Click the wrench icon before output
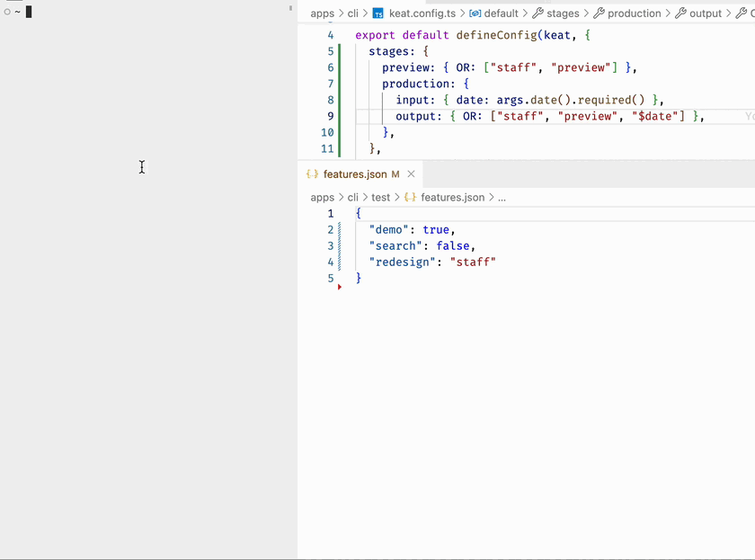 [680, 13]
